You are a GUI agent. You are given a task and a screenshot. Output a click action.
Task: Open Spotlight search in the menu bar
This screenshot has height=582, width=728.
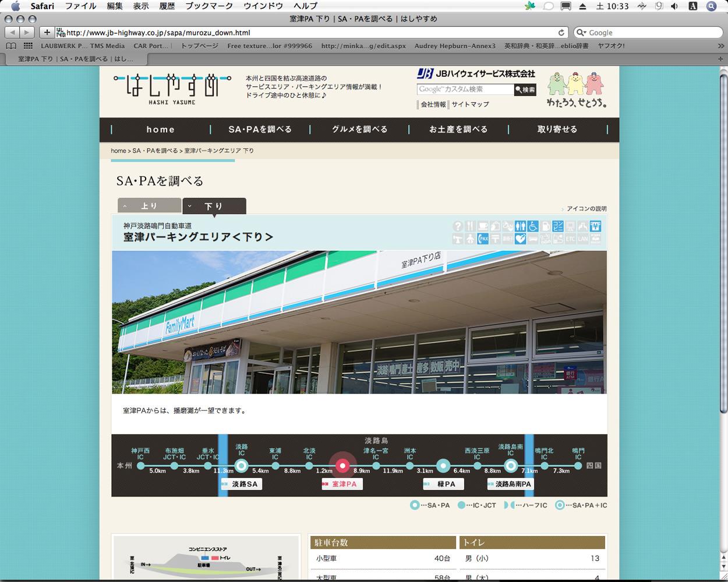click(712, 6)
